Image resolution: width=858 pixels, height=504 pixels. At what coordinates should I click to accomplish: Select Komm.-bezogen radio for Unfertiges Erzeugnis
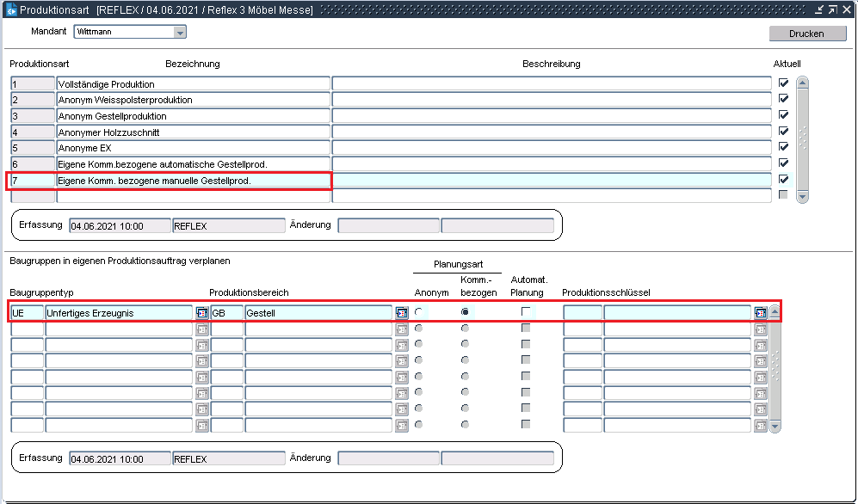tap(466, 312)
